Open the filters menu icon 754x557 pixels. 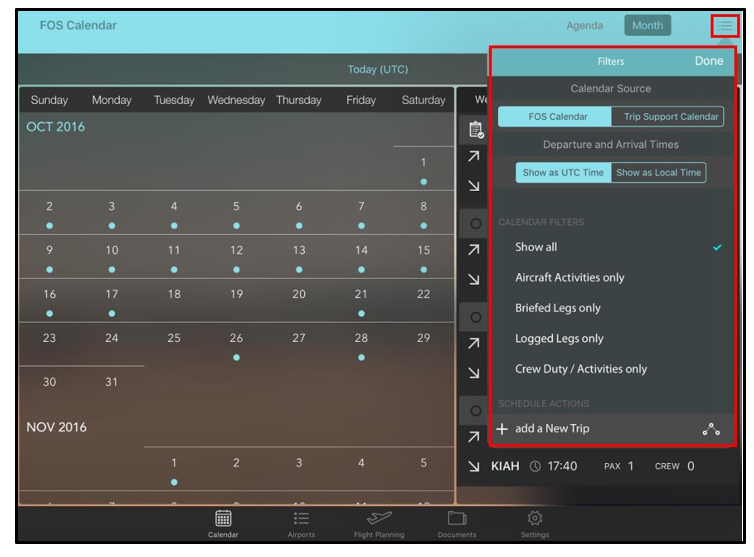(x=724, y=26)
